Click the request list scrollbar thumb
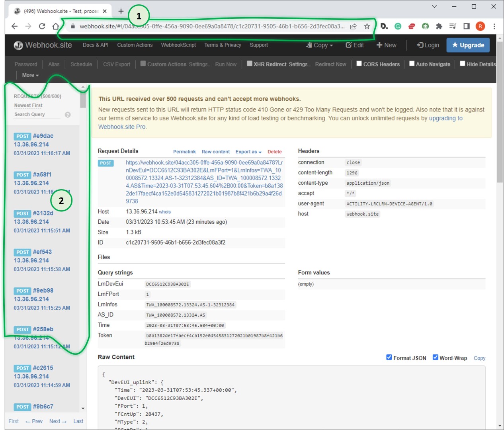 click(x=83, y=99)
